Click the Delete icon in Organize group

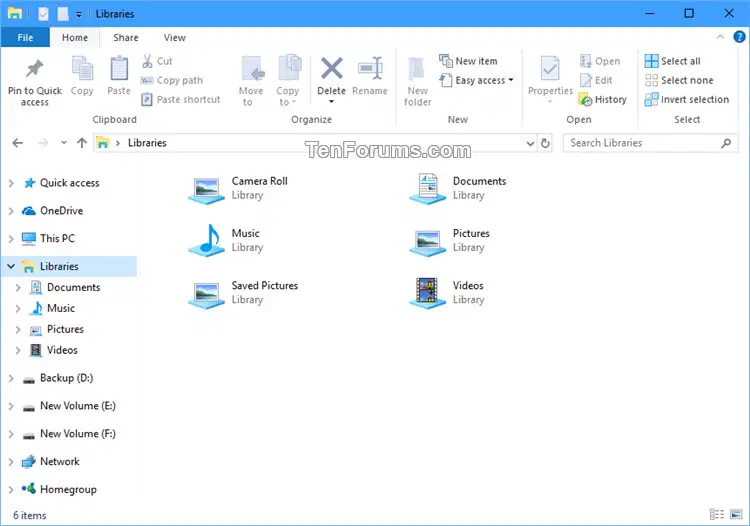[x=331, y=68]
